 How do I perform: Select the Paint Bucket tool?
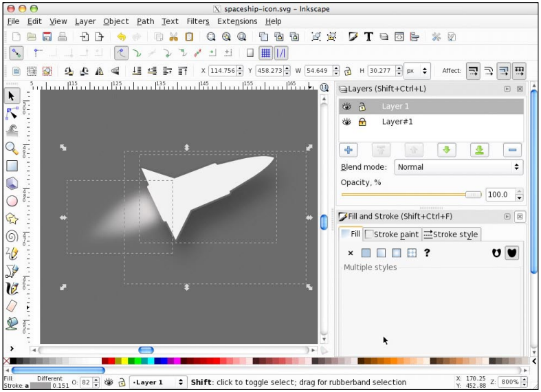[x=12, y=324]
